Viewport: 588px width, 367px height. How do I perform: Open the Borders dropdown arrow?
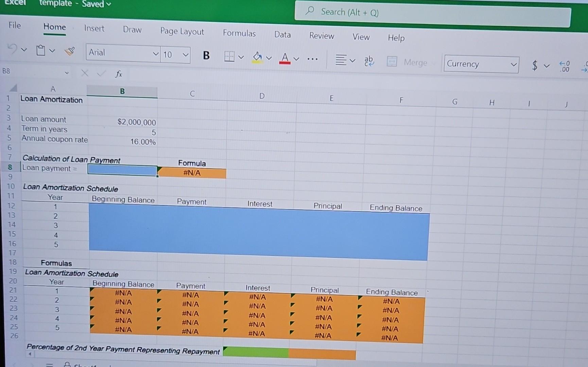(241, 57)
